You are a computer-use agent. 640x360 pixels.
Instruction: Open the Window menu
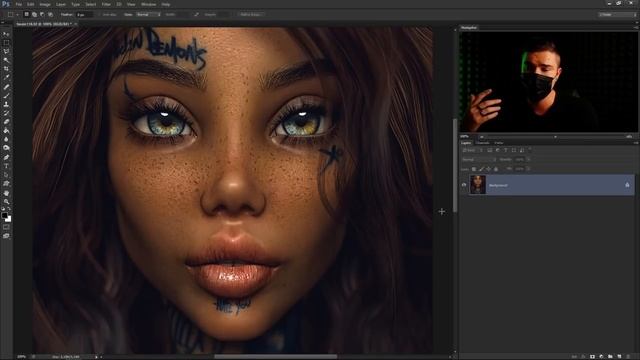point(148,4)
